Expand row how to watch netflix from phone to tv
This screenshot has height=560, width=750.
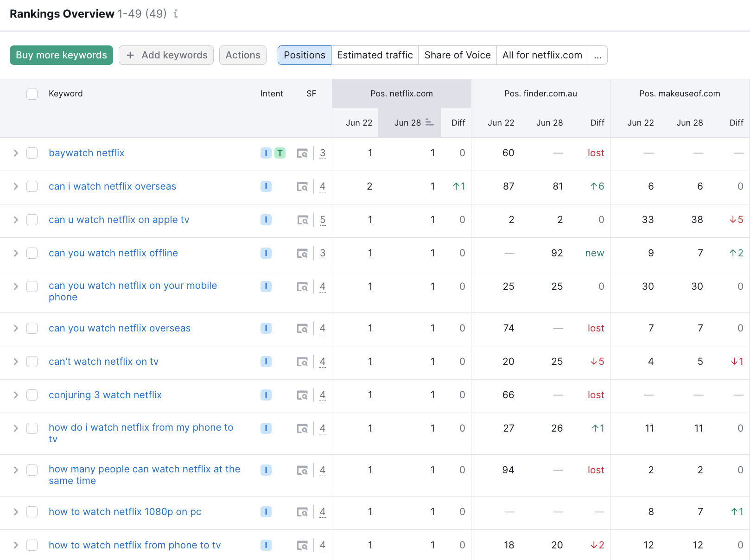point(16,545)
